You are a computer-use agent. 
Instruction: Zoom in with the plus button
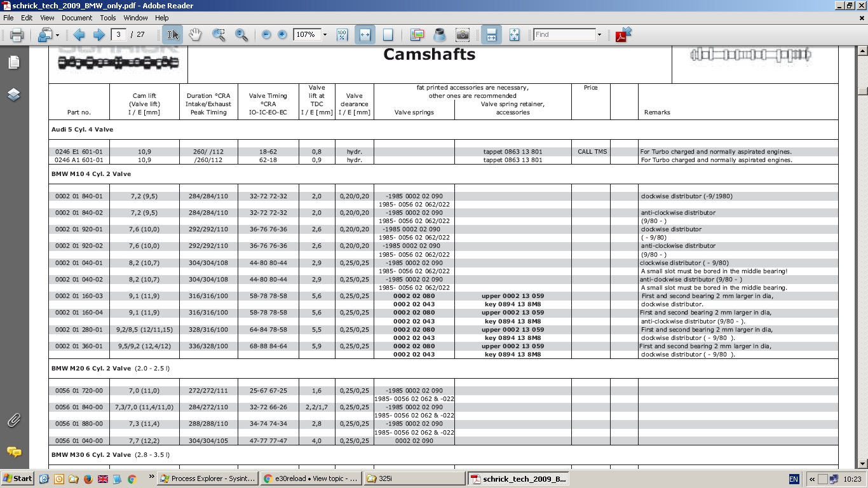pos(282,35)
